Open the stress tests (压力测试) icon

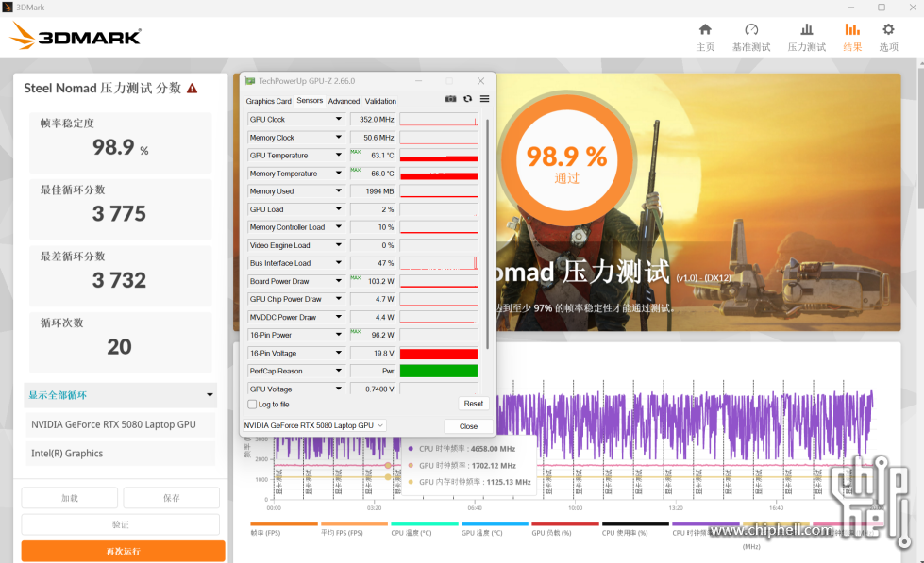click(807, 29)
